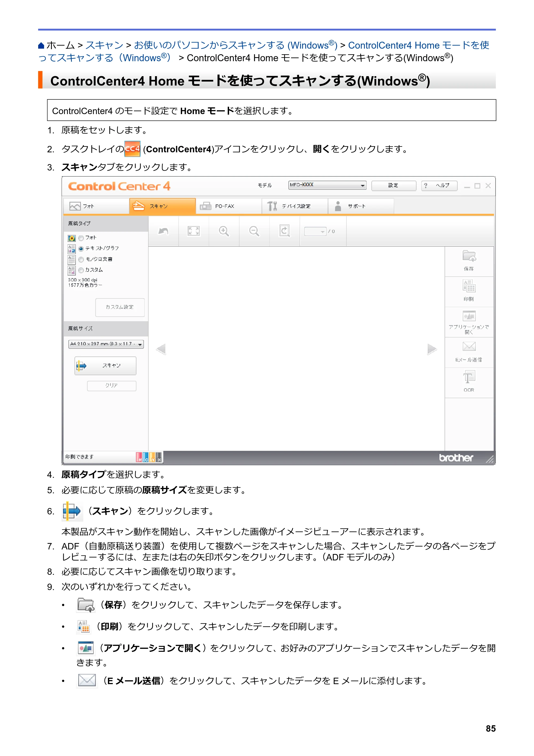Click the スキャン button in the left panel
534x756 pixels.
[105, 366]
